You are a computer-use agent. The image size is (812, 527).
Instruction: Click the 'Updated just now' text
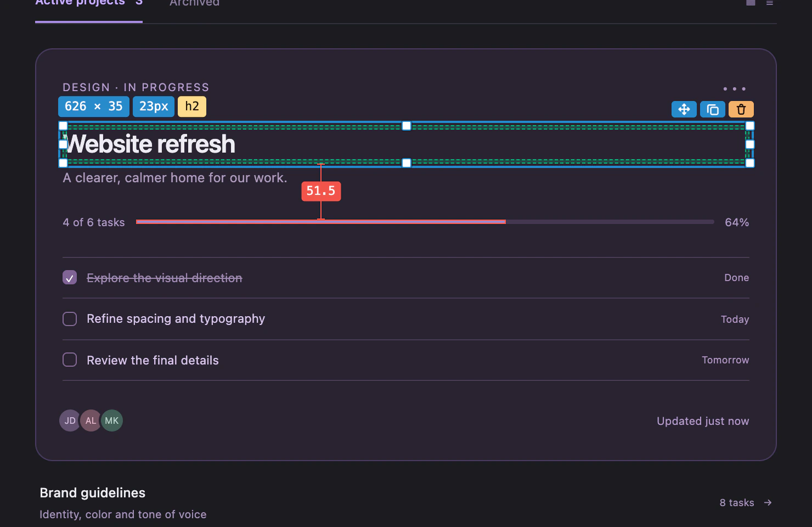pyautogui.click(x=703, y=421)
